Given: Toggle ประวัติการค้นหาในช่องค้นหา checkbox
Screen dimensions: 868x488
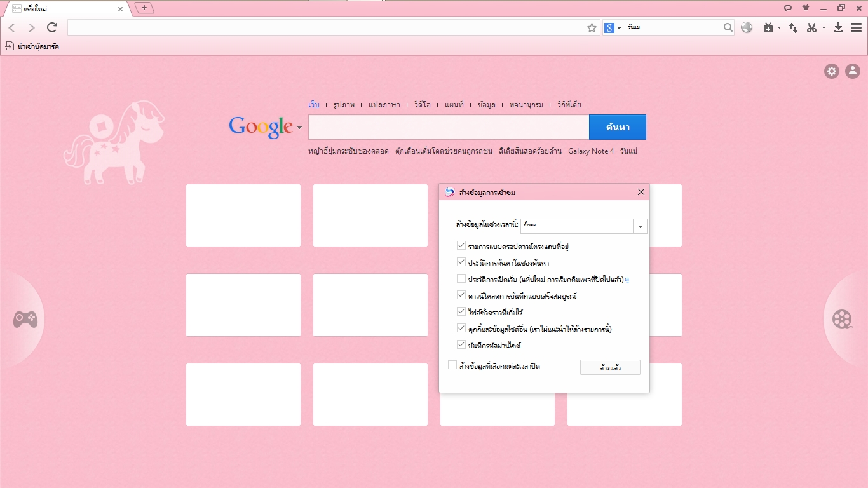Looking at the screenshot, I should tap(461, 262).
